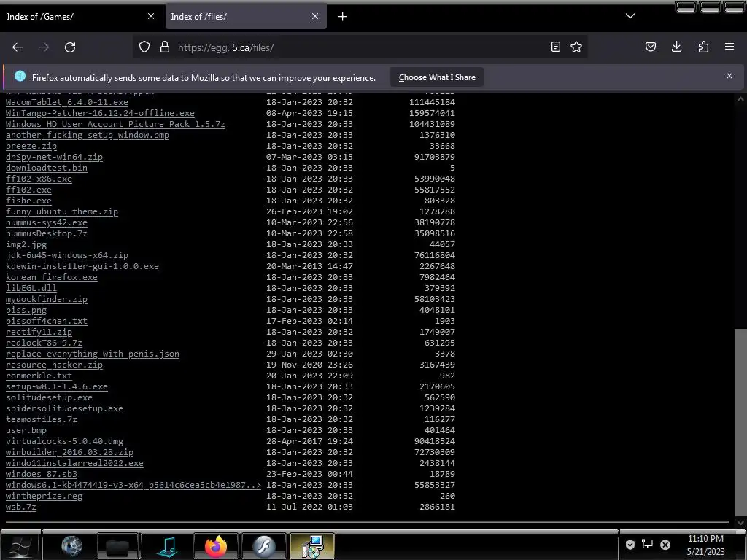The image size is (747, 560).
Task: Click the security shield tray icon
Action: [630, 544]
